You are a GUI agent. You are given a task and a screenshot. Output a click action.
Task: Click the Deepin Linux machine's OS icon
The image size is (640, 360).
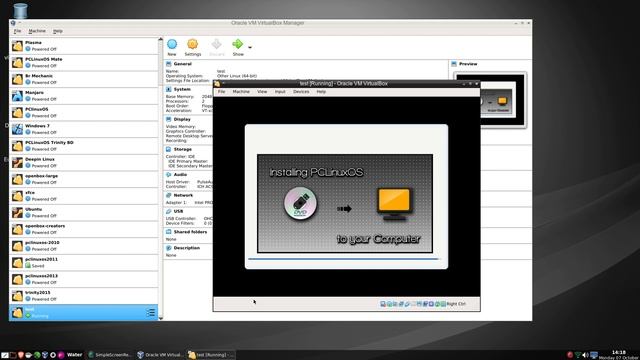pyautogui.click(x=17, y=162)
